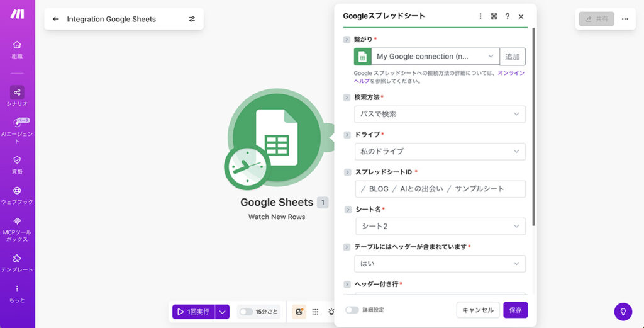Screen dimensions: 644x328
Task: Click the スプレッドシートID path field
Action: tap(440, 189)
